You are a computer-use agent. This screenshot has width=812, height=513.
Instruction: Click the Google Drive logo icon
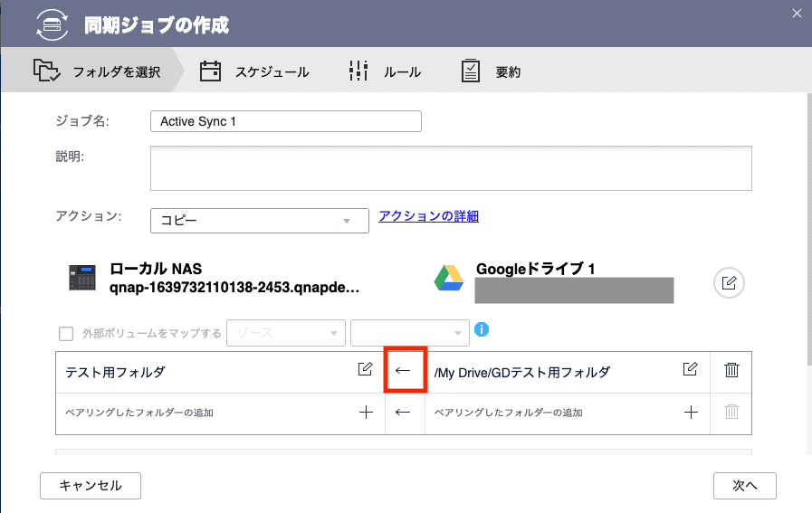pos(449,278)
